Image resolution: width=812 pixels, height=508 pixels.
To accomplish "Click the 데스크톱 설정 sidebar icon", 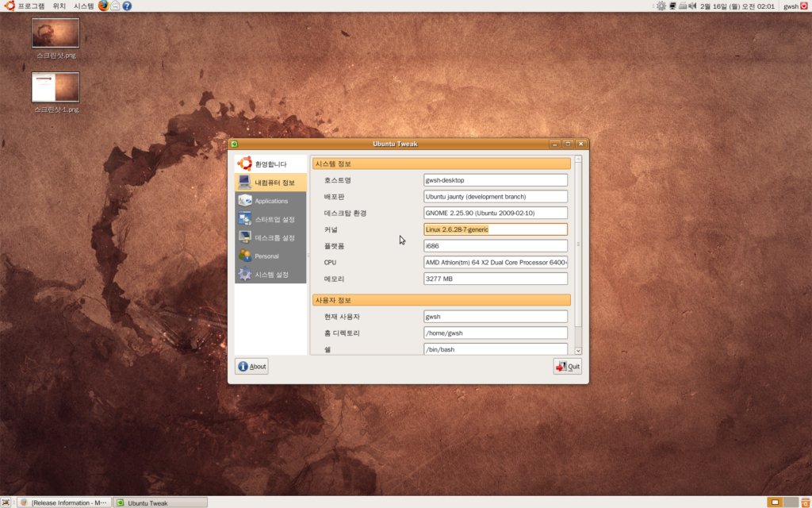I will pyautogui.click(x=244, y=237).
